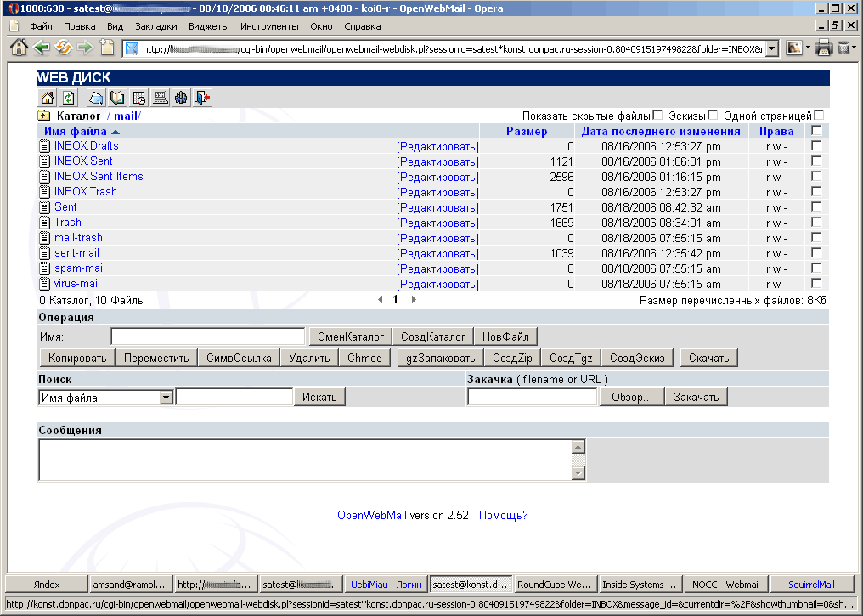
Task: Check the select-all box in the table header
Action: [x=817, y=131]
